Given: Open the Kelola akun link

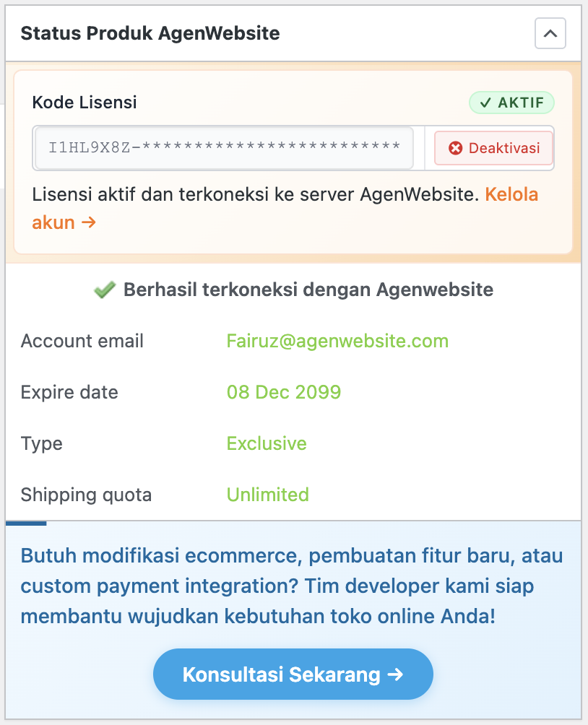Looking at the screenshot, I should 511,194.
